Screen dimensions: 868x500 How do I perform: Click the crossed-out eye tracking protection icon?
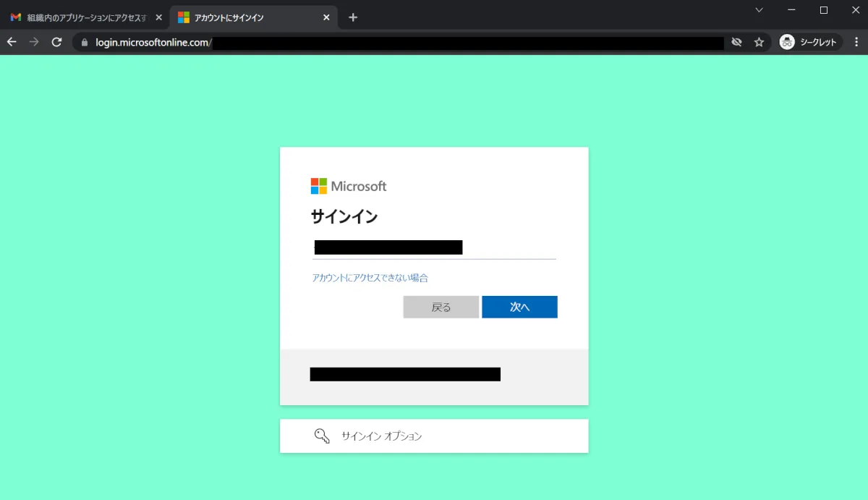[736, 43]
